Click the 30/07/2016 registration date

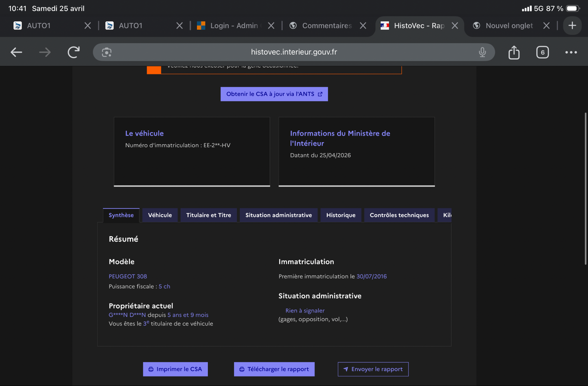pos(371,276)
